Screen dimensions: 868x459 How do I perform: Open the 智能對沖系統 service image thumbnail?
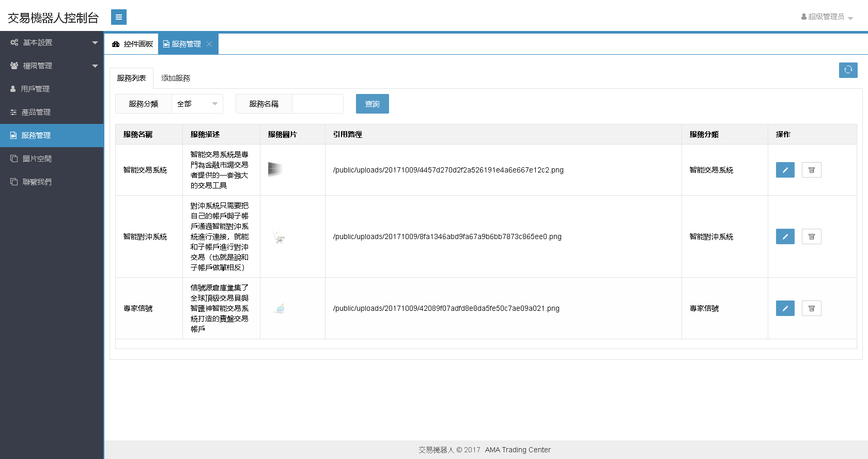pos(279,237)
